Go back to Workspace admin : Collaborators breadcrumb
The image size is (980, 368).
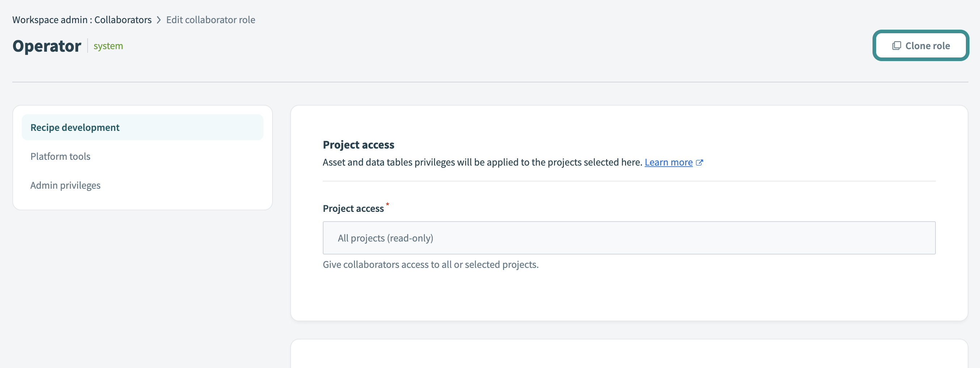(x=82, y=20)
